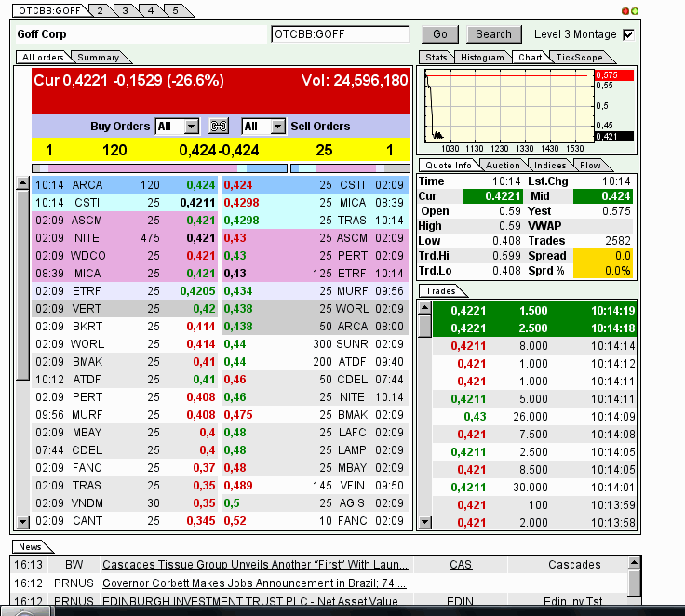Open the Auction tab
The image size is (685, 616).
coord(503,165)
